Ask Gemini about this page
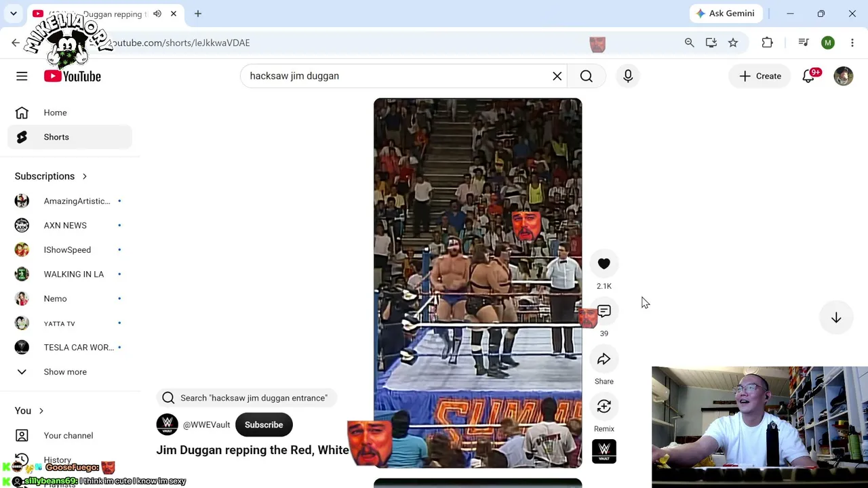The width and height of the screenshot is (868, 488). click(726, 14)
